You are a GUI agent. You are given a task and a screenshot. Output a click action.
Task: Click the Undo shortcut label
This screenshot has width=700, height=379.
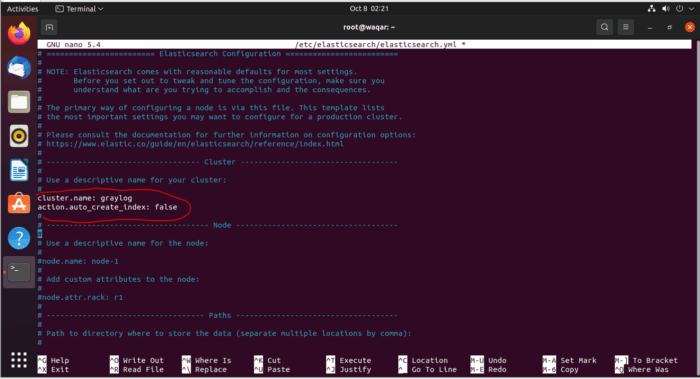[497, 360]
